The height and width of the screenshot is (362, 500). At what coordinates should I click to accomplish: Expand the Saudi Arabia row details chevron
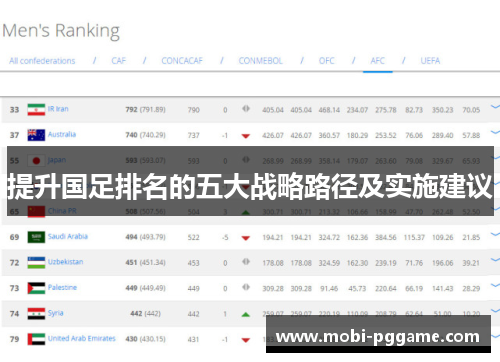(x=495, y=234)
